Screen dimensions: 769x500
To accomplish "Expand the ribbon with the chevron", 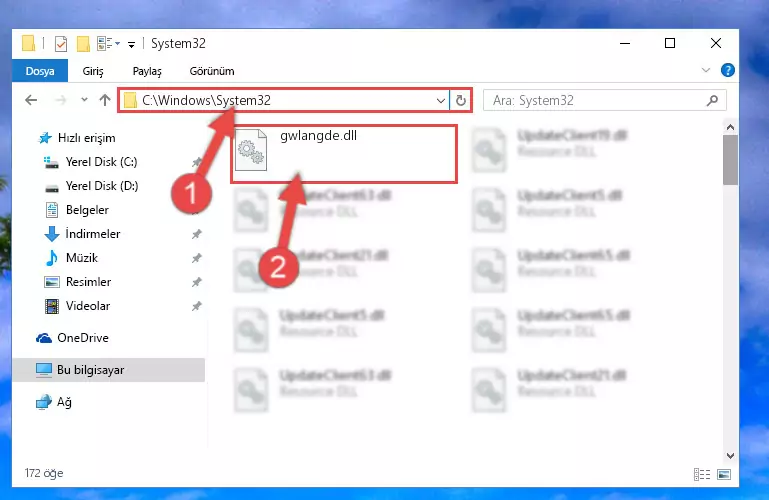I will (x=706, y=70).
